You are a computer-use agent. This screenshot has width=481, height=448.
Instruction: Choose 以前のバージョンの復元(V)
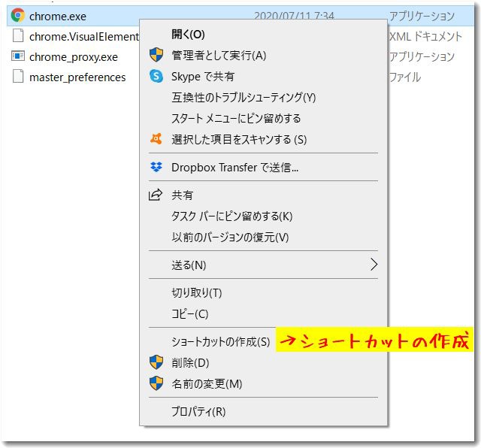(230, 238)
